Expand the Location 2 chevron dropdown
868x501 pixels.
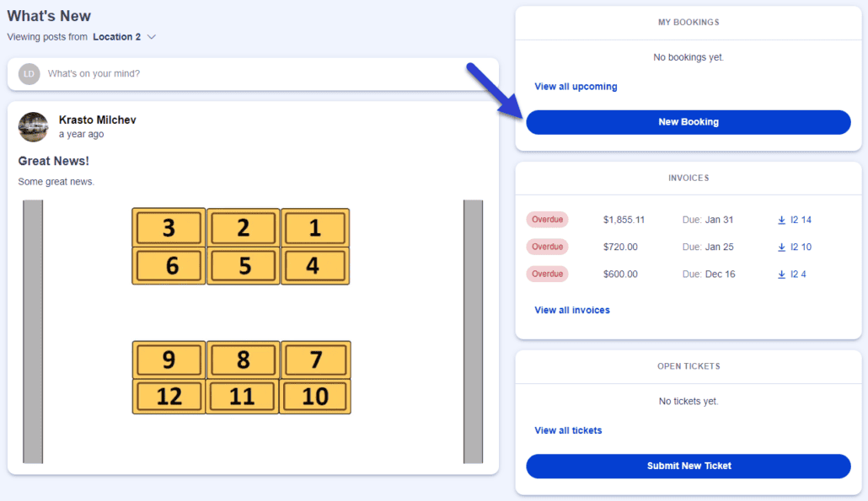tap(152, 37)
